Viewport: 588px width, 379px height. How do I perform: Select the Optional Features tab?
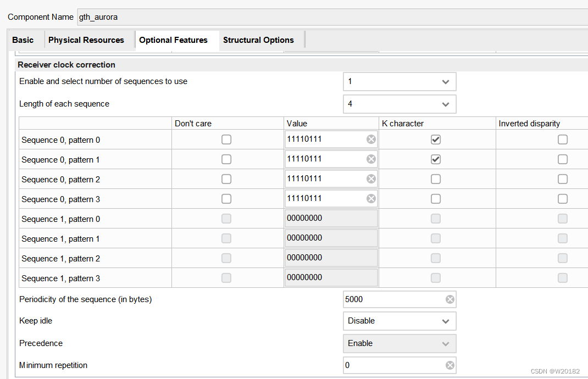[173, 40]
